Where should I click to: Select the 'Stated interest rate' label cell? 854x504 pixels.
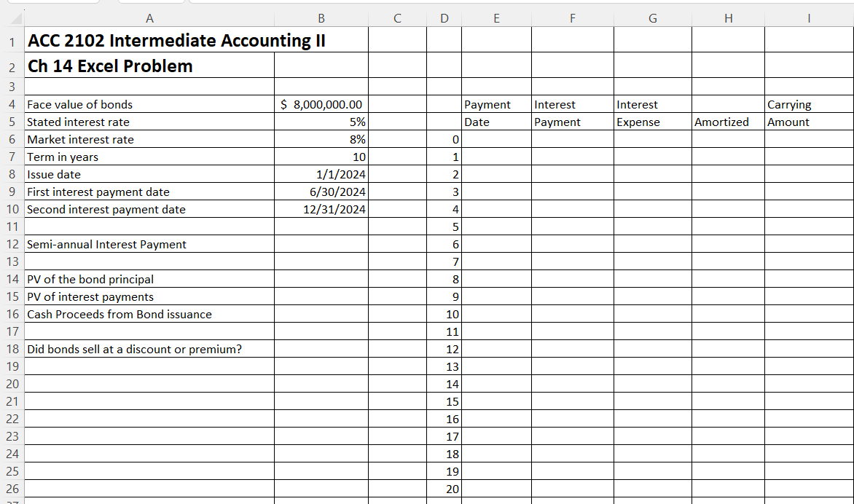(149, 122)
